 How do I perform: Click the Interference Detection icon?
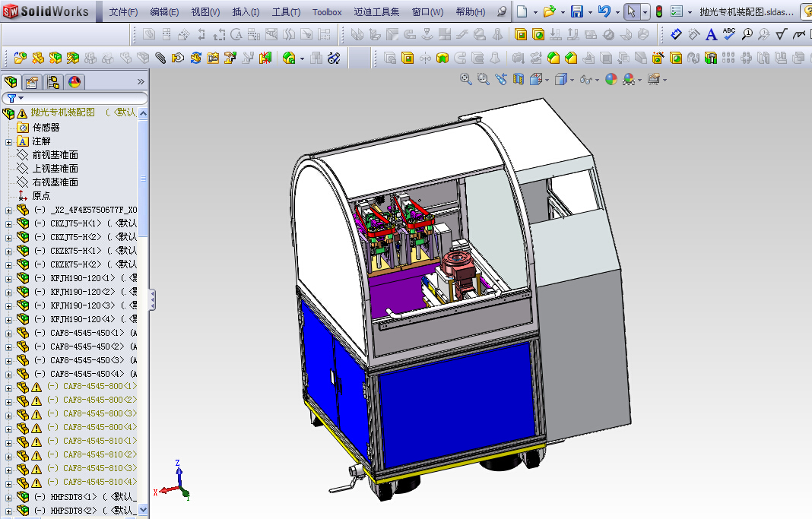point(265,58)
